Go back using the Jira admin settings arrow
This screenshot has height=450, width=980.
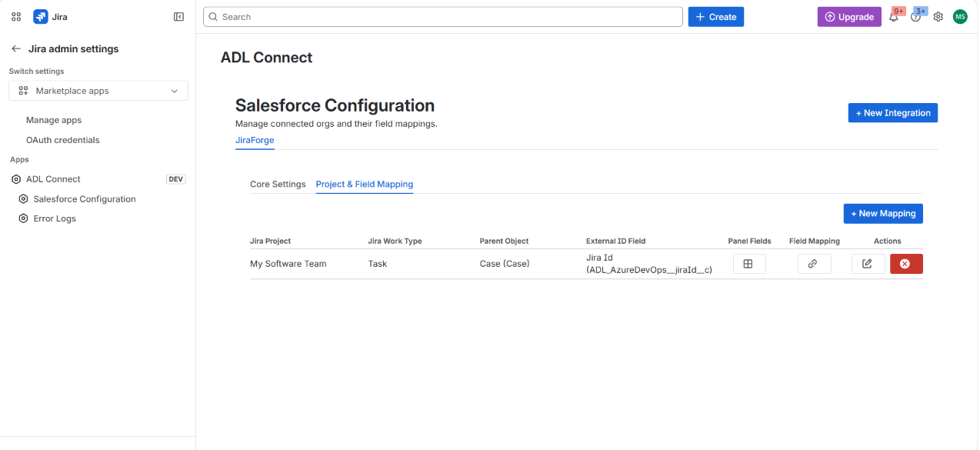pyautogui.click(x=15, y=48)
